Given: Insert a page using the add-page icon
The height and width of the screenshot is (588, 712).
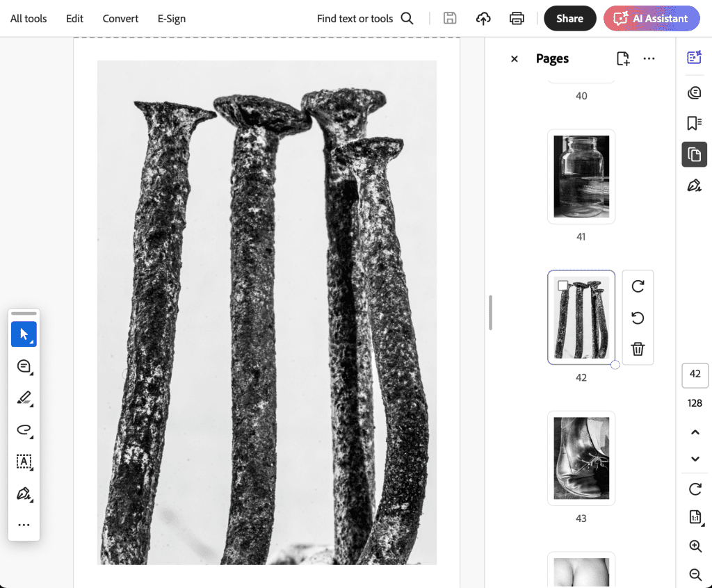Looking at the screenshot, I should (x=623, y=58).
